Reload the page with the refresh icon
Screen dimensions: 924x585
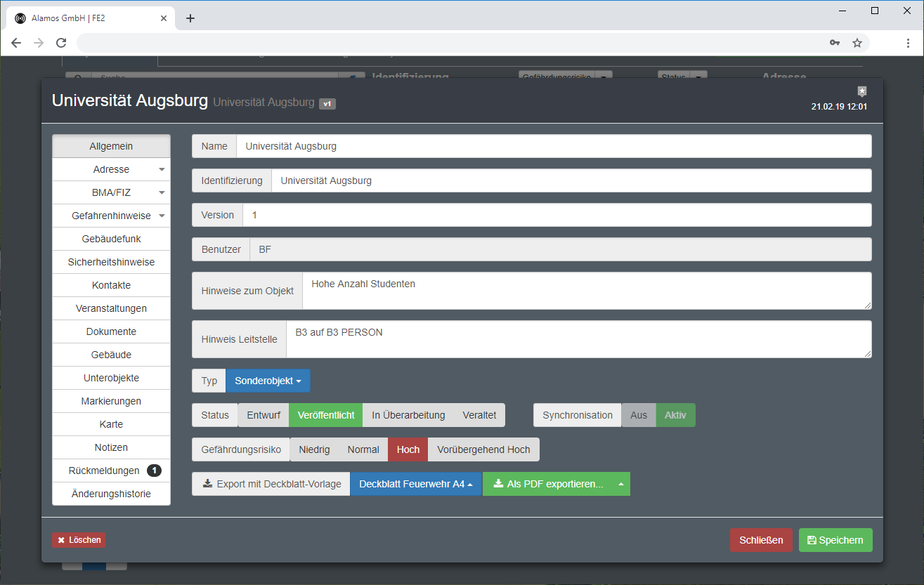click(x=61, y=43)
